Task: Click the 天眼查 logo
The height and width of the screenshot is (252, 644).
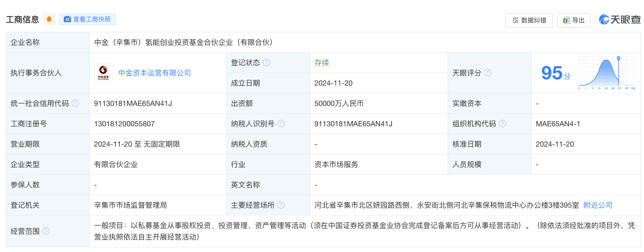Action: point(620,20)
